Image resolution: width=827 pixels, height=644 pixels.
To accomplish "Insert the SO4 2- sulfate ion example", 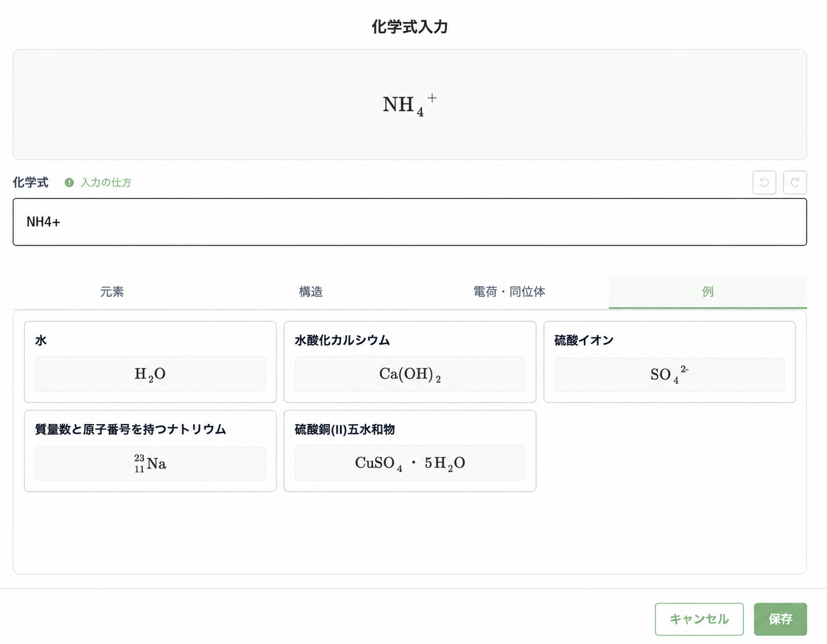I will [669, 374].
